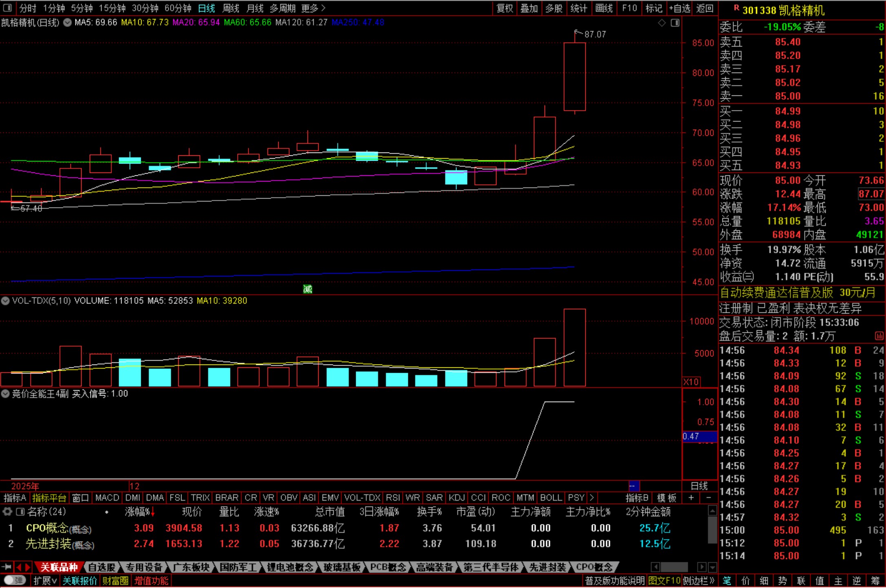The height and width of the screenshot is (588, 886).
Task: Click the plus zoom button beside 模板
Action: [691, 497]
